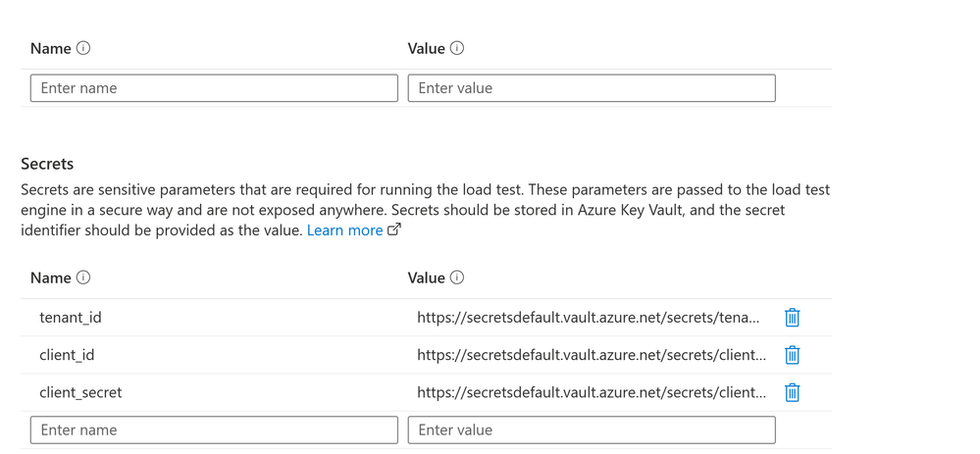Click the client_secret vault URL value

pyautogui.click(x=591, y=392)
